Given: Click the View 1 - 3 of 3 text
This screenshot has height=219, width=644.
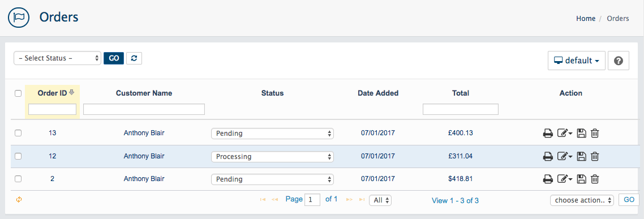Looking at the screenshot, I should point(455,200).
